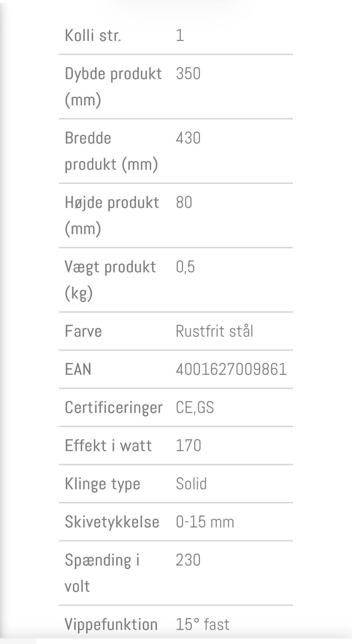Click the "Spænding i volt" label

(102, 573)
